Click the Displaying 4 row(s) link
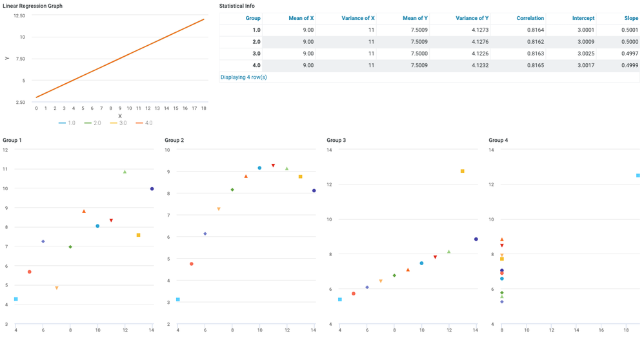Image resolution: width=644 pixels, height=349 pixels. point(243,77)
